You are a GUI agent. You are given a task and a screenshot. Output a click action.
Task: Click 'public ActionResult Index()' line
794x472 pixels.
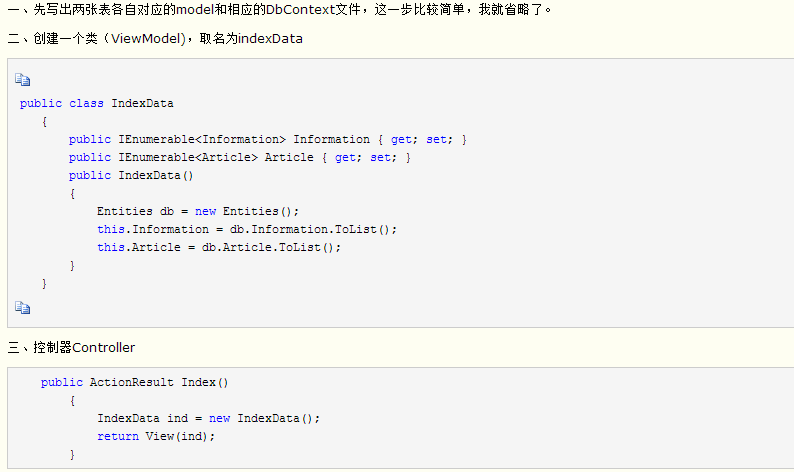[x=135, y=382]
